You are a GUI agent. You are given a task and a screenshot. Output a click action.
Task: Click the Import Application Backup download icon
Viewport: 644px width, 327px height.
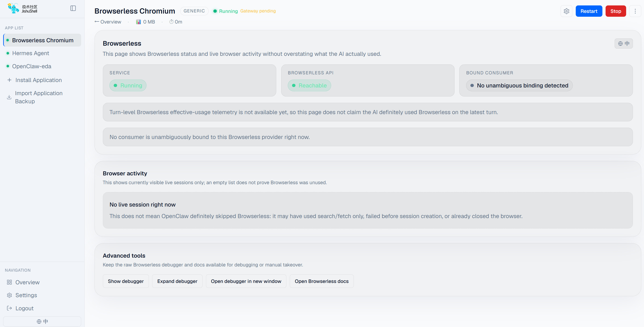pos(9,97)
